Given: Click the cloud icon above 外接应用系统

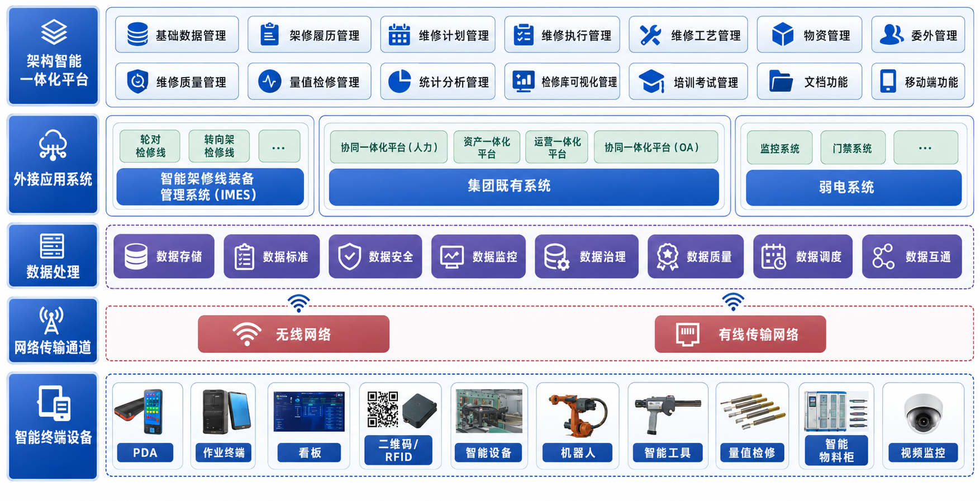Looking at the screenshot, I should pos(53,145).
